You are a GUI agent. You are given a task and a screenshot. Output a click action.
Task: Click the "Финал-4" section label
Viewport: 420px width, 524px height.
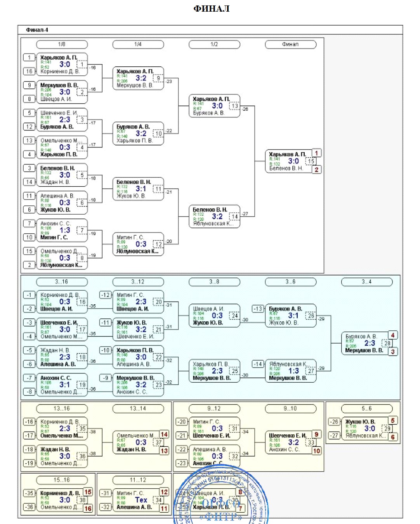click(x=37, y=30)
